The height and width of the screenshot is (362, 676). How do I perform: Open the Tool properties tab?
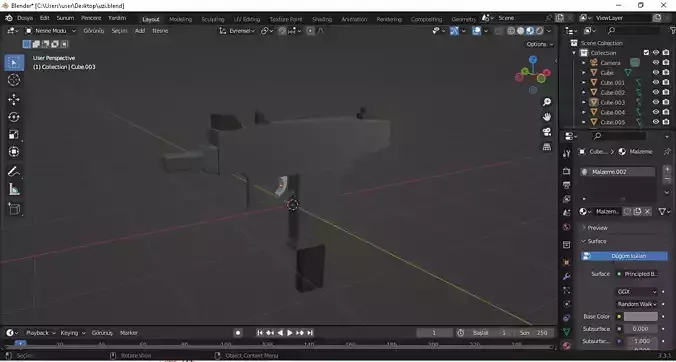pyautogui.click(x=566, y=153)
